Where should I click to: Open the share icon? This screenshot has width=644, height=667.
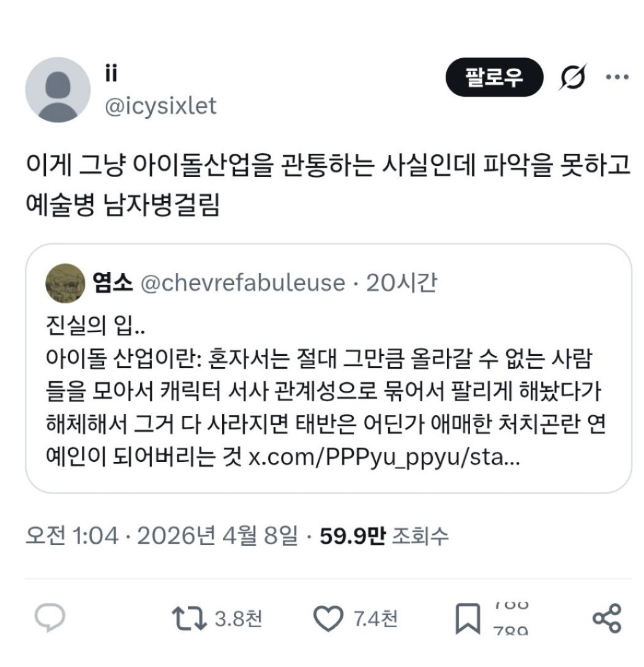tap(607, 617)
